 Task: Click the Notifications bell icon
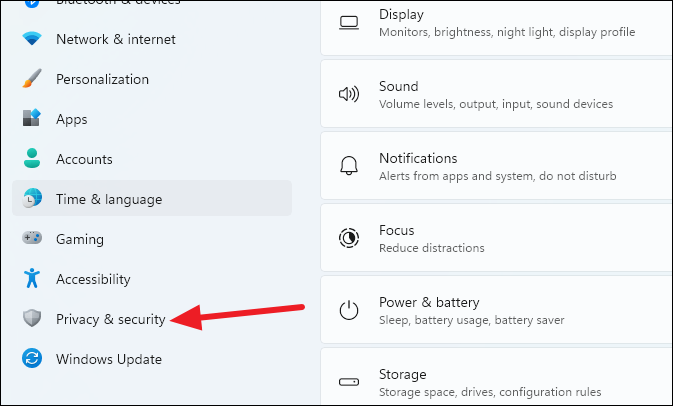point(349,166)
